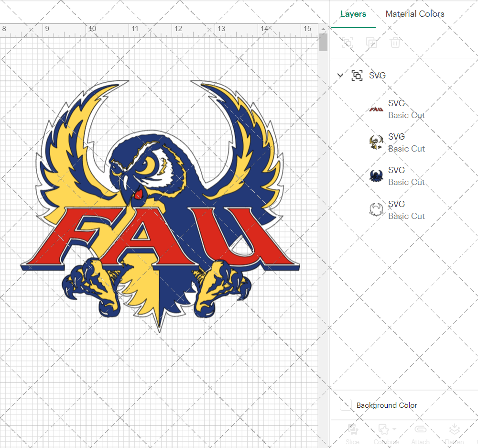Open the Material Colors tab
Viewport: 478px width, 448px height.
(x=414, y=14)
